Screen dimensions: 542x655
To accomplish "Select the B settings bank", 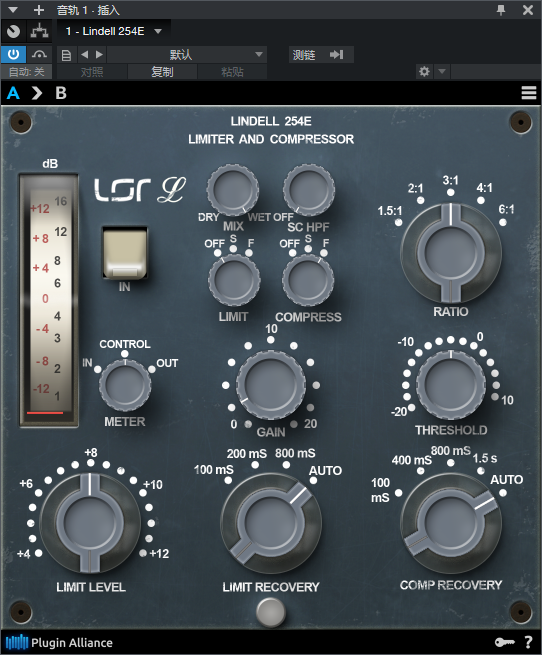I will [x=61, y=93].
